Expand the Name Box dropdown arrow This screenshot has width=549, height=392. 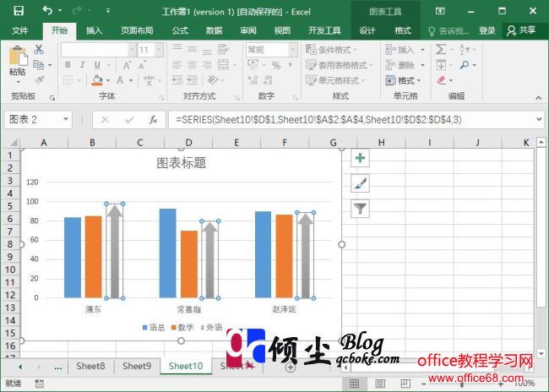tap(66, 119)
